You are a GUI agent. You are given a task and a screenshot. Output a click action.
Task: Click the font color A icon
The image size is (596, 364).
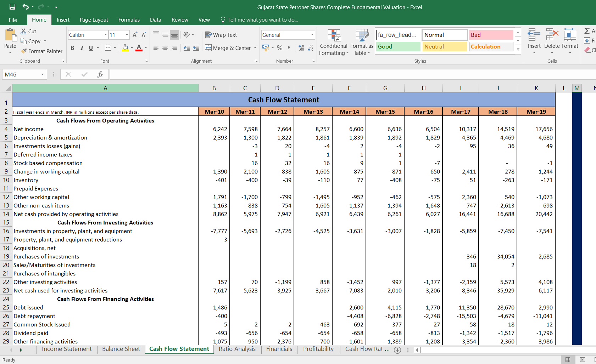(139, 48)
